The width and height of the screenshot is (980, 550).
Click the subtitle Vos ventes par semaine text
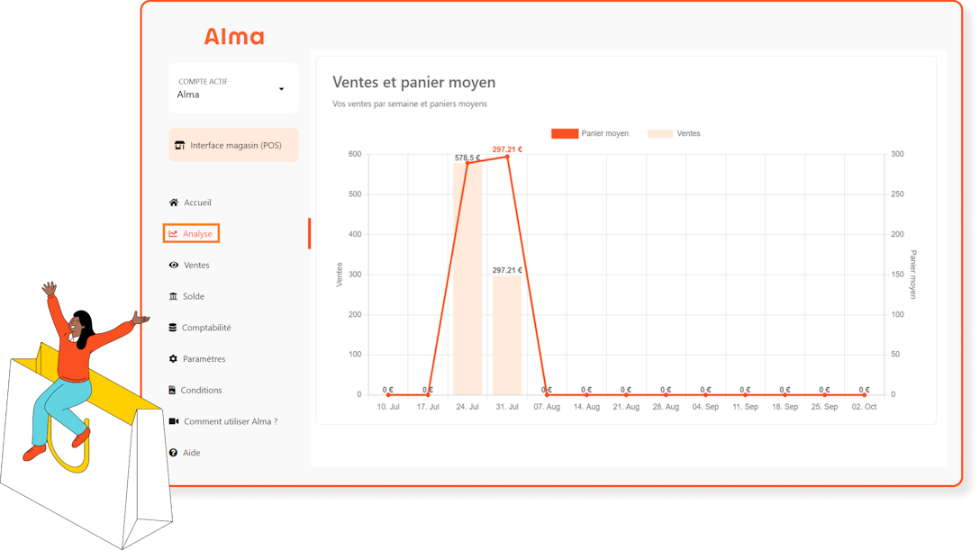click(409, 104)
